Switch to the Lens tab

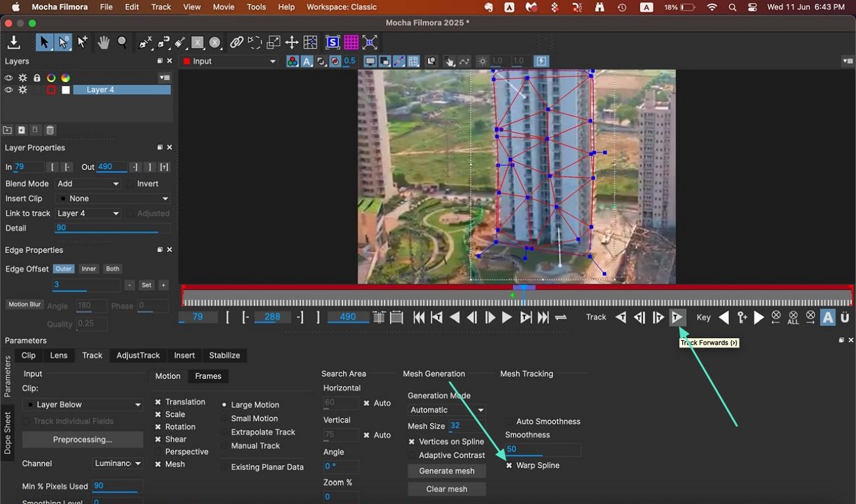(x=59, y=355)
